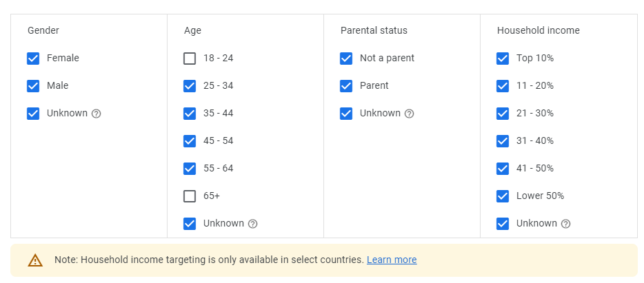Viewport: 644px width, 283px height.
Task: Uncheck the Top 10% income checkbox
Action: [x=503, y=59]
